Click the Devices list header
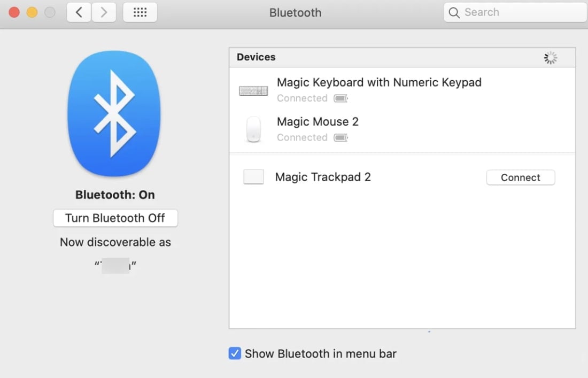 (x=402, y=57)
